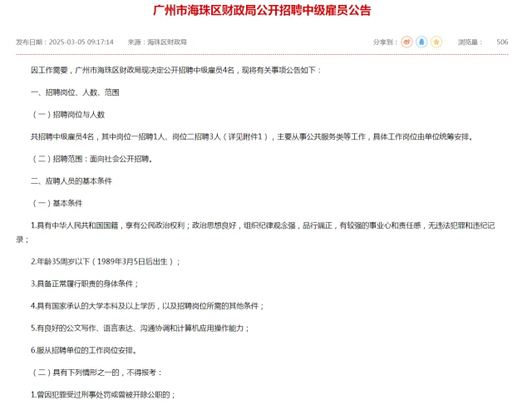Click the 分享到 label
Screen dimensions: 532x405
(x=385, y=42)
